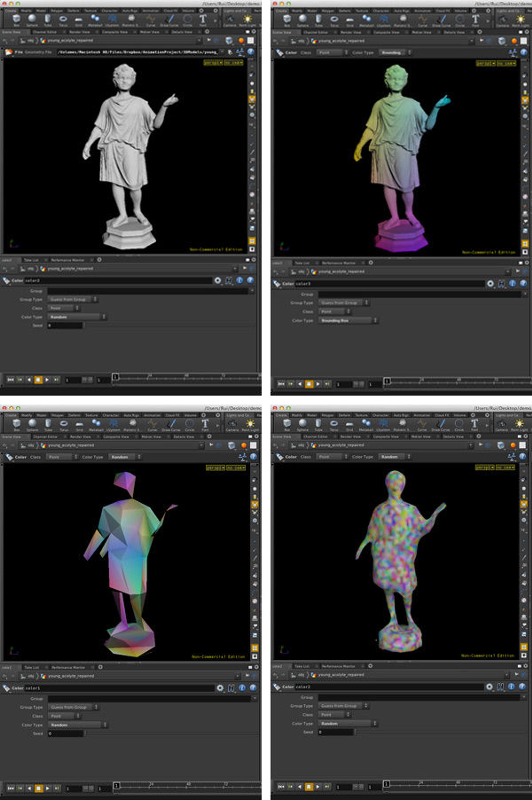Click the Box shelf tool in bottom-right window
Image resolution: width=532 pixels, height=800 pixels.
pyautogui.click(x=287, y=423)
